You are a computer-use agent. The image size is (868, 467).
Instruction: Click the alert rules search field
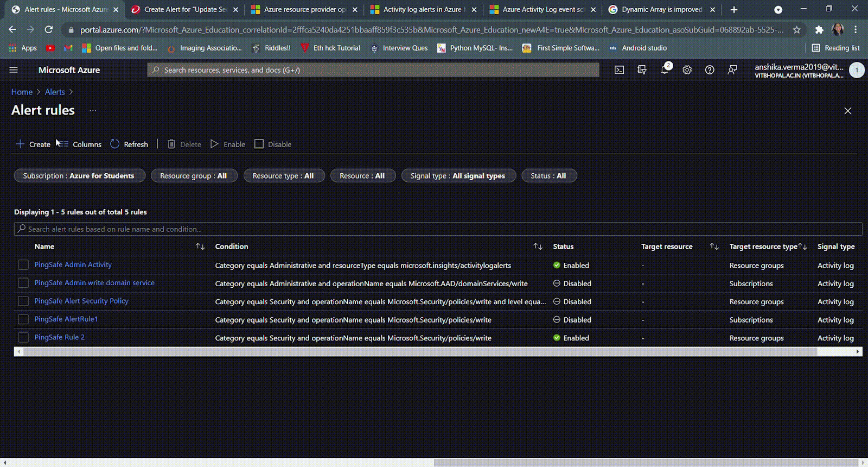click(434, 229)
